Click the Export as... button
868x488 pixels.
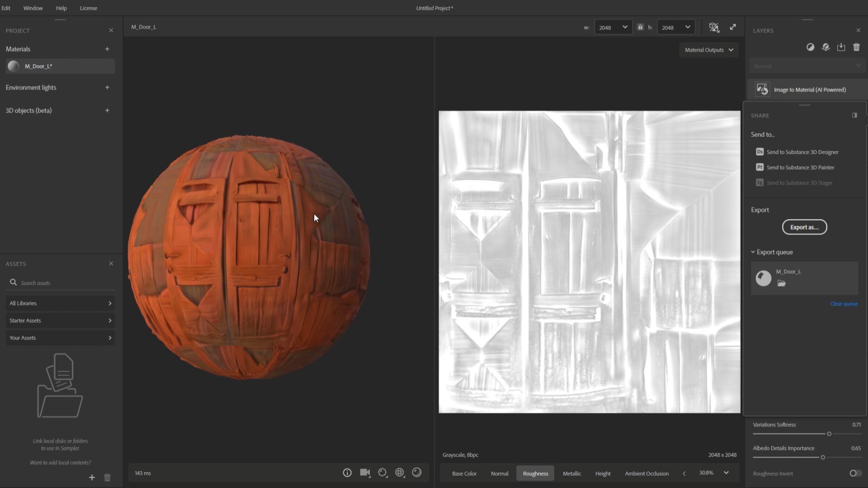(804, 227)
